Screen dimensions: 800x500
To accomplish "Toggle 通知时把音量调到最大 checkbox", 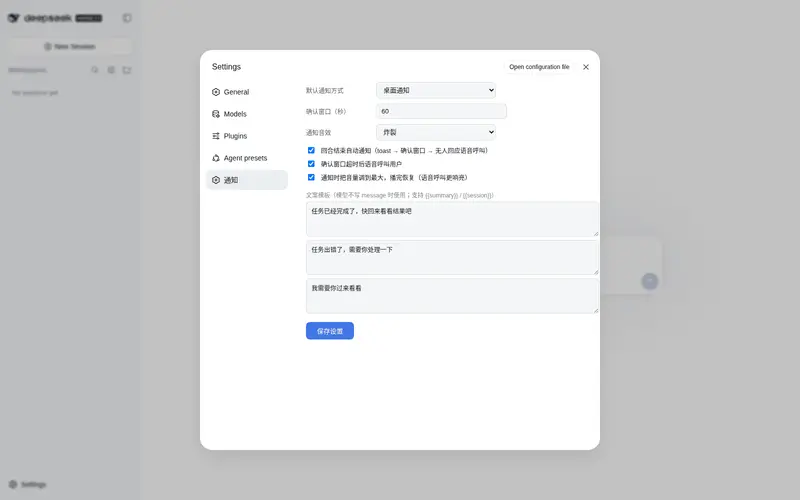I will pos(311,177).
